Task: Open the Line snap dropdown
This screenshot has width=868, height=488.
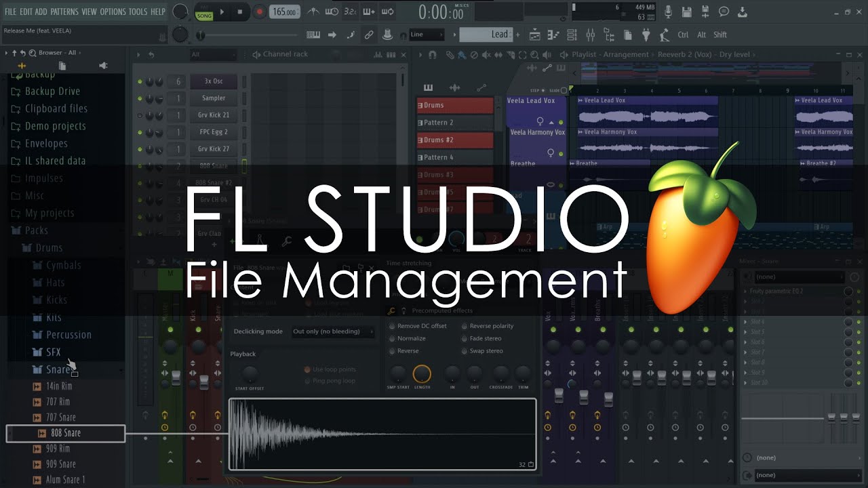Action: coord(427,35)
